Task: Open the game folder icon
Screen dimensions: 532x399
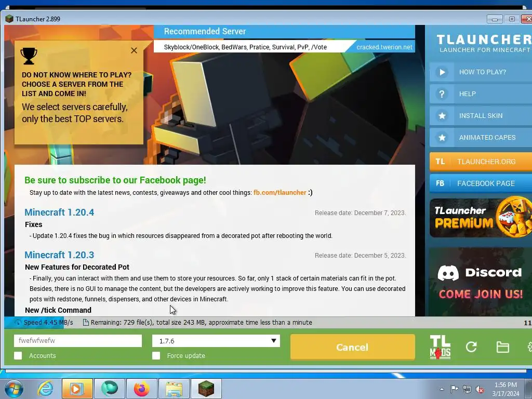Action: (502, 347)
